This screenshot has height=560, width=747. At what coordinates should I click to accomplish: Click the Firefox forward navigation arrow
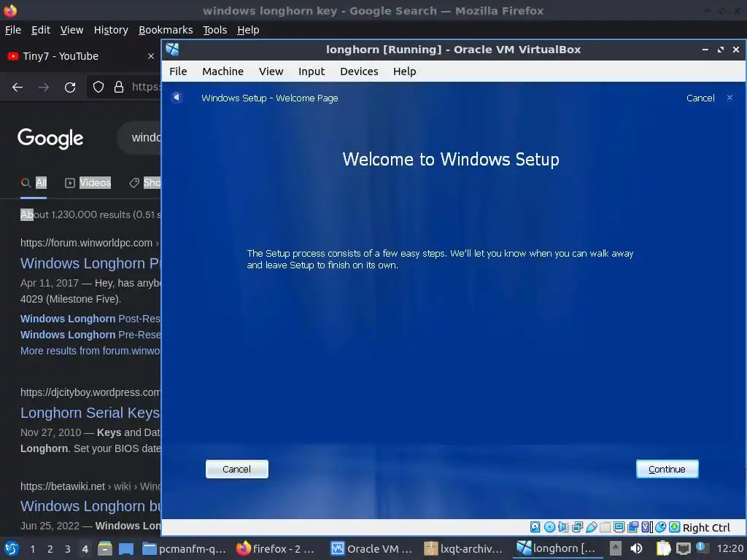click(43, 87)
